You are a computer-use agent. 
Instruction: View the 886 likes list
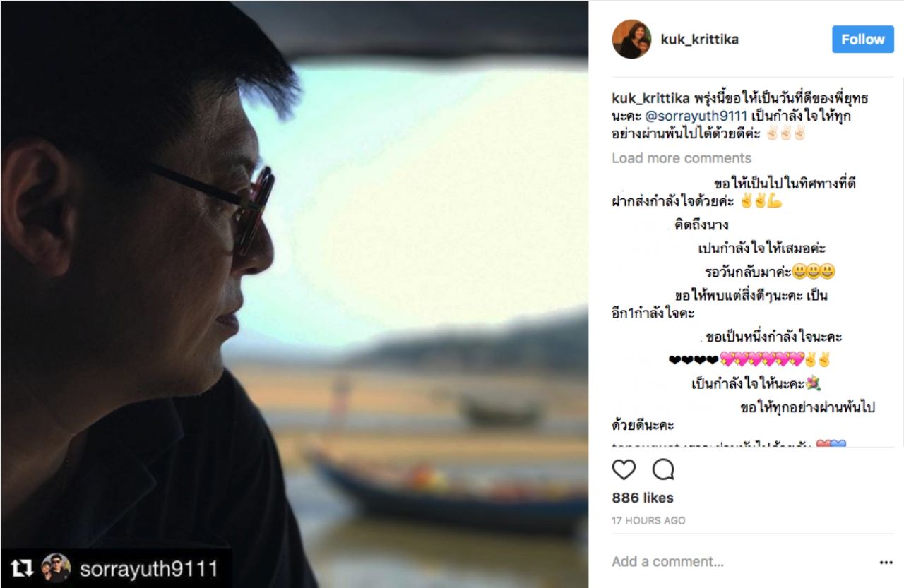pyautogui.click(x=643, y=498)
